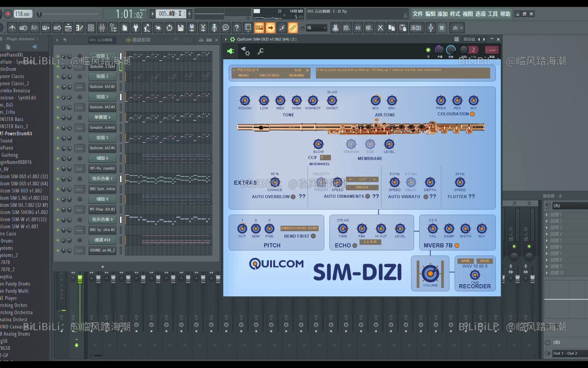Open Out 1 - Out 2 output selector
The image size is (588, 368).
click(570, 353)
